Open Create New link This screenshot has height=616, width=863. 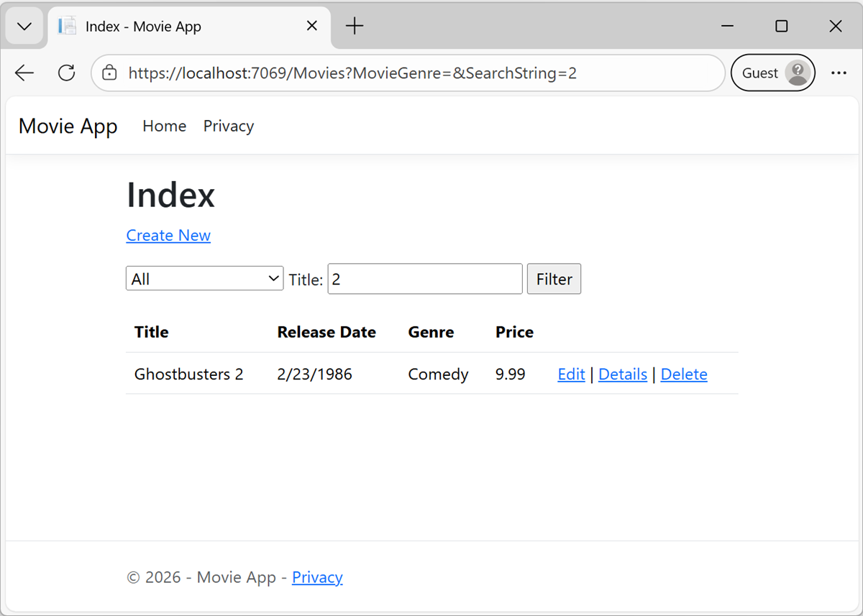point(168,235)
